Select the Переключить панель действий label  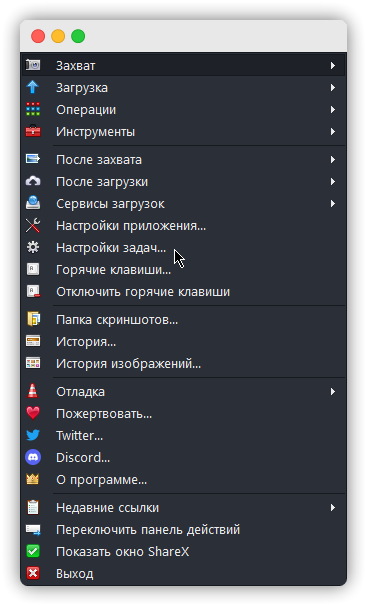tap(148, 530)
